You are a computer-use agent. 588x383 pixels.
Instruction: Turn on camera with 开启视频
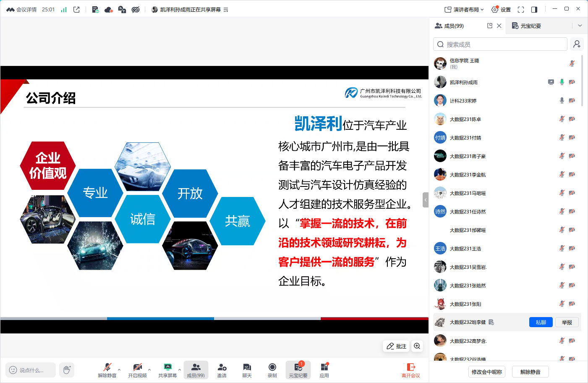pos(137,370)
